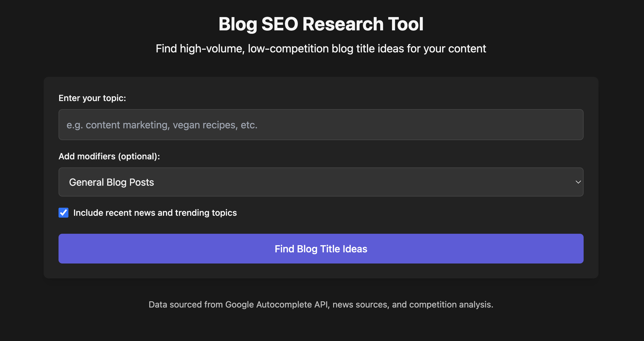The height and width of the screenshot is (341, 644).
Task: Click the data sources footer text
Action: point(321,305)
